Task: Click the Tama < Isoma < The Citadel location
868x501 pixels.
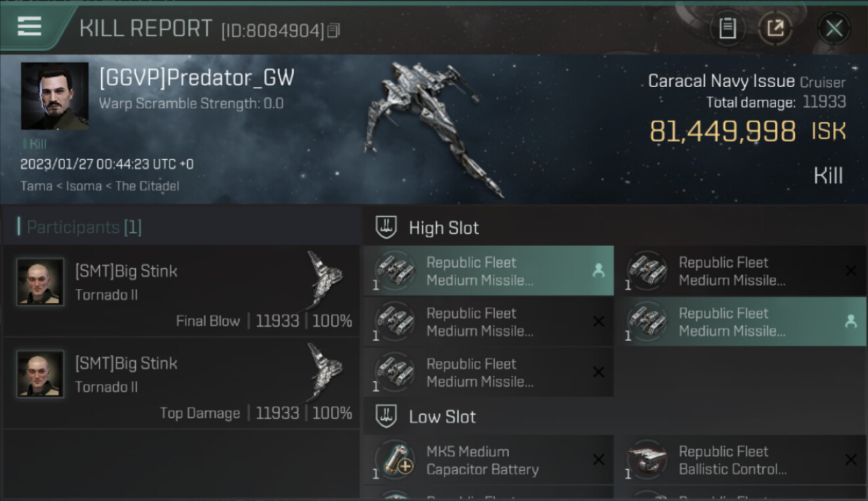Action: pos(100,186)
